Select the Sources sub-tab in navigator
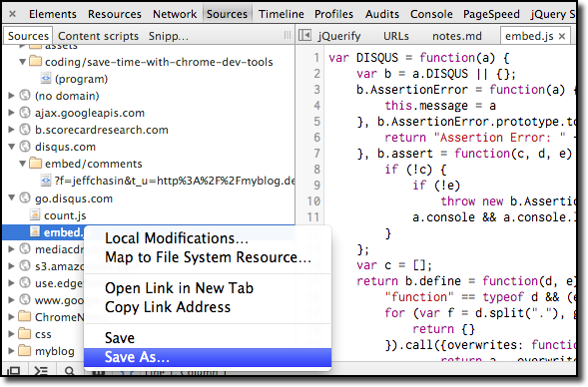The image size is (588, 387). point(28,36)
